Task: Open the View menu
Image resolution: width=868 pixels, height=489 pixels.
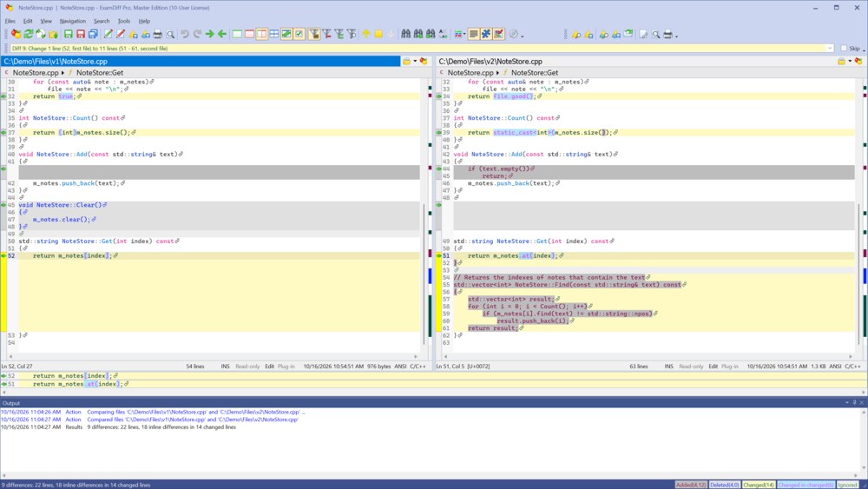Action: pyautogui.click(x=46, y=21)
